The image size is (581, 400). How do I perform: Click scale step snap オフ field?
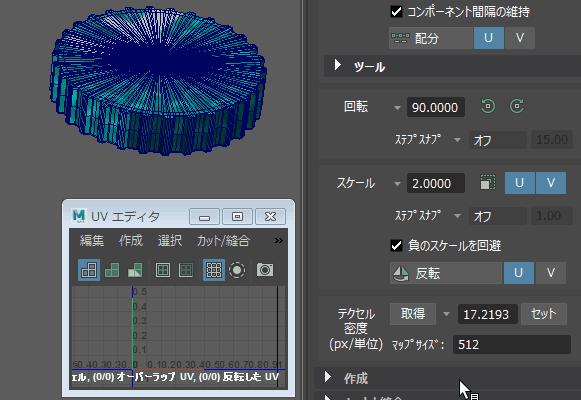(x=498, y=216)
